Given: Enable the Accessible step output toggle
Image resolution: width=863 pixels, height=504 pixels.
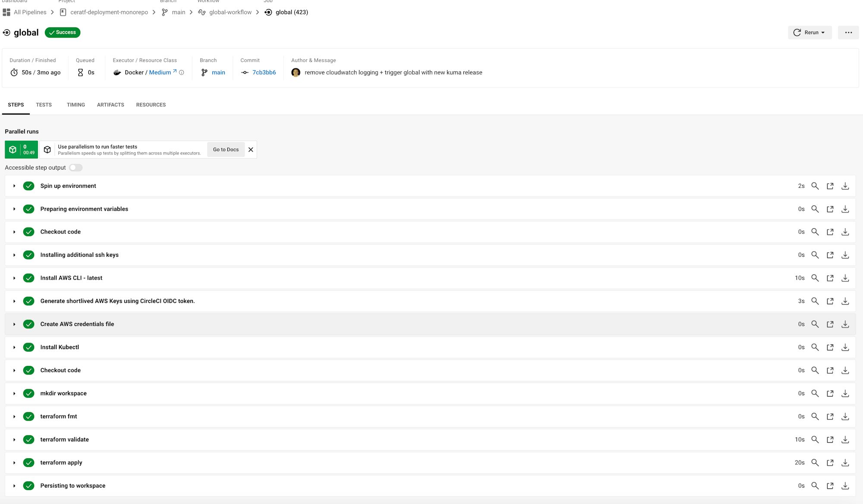Looking at the screenshot, I should tap(76, 167).
